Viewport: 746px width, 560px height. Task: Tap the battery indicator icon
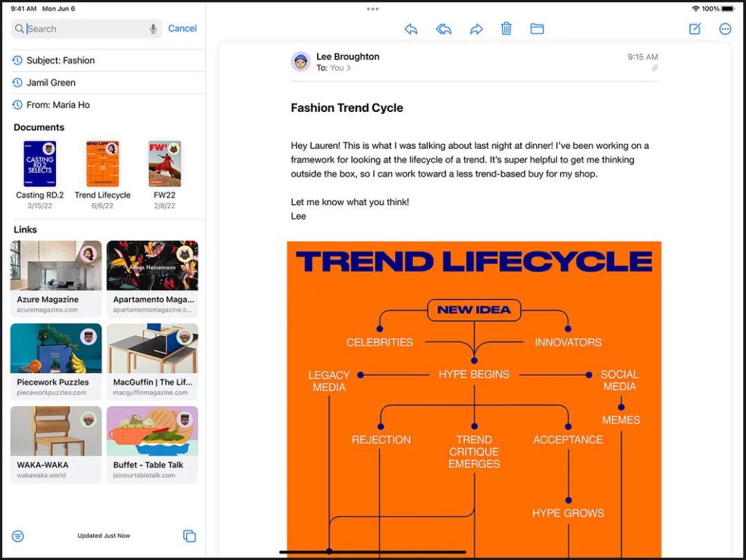tap(729, 8)
